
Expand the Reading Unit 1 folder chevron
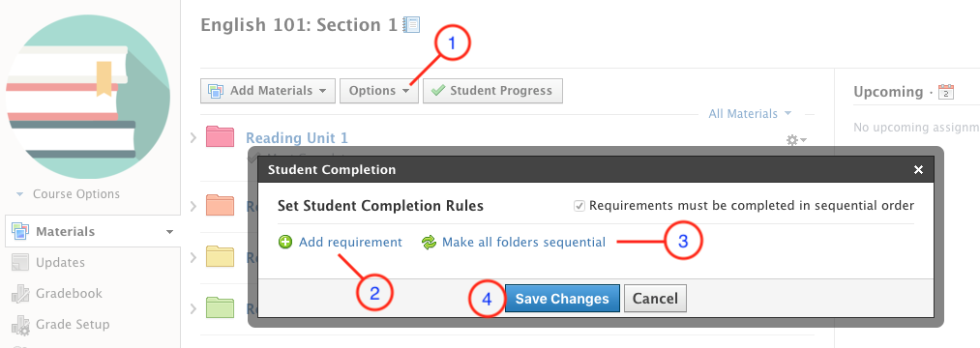tap(193, 137)
